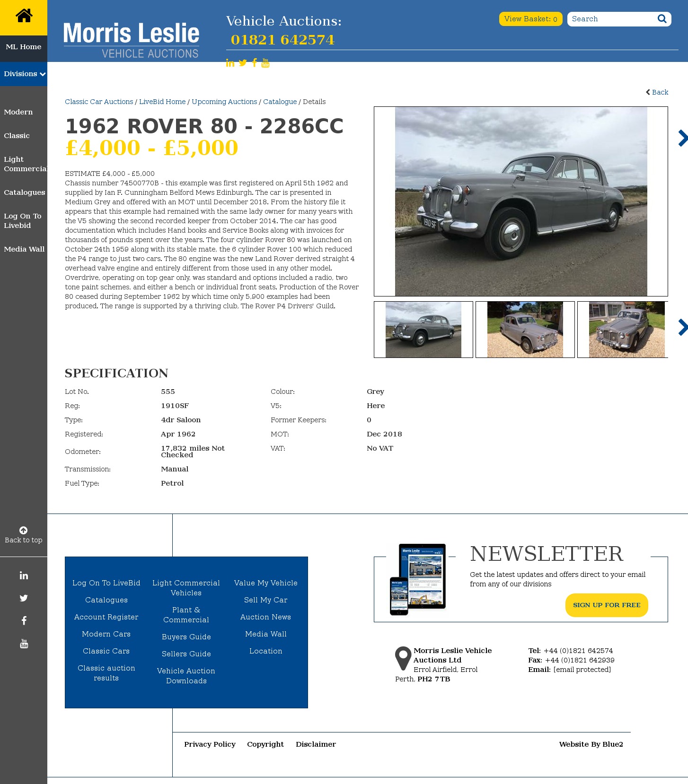
Task: Open Upcoming Auctions breadcrumb
Action: coord(224,102)
